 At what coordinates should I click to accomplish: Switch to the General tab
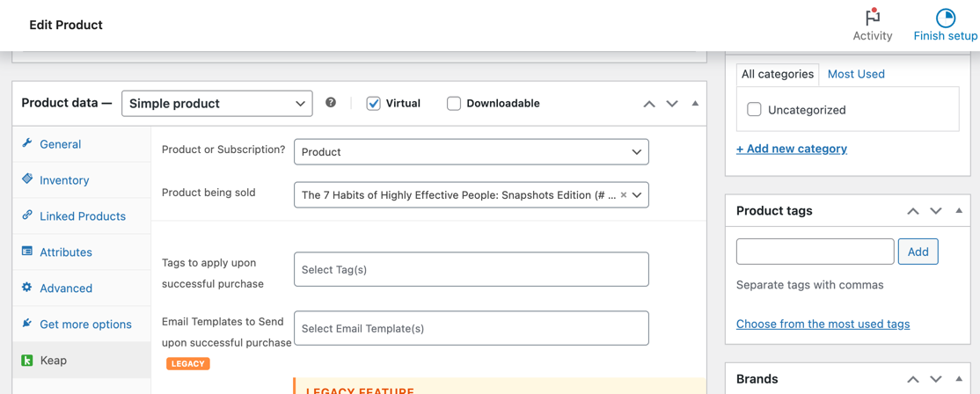coord(81,144)
